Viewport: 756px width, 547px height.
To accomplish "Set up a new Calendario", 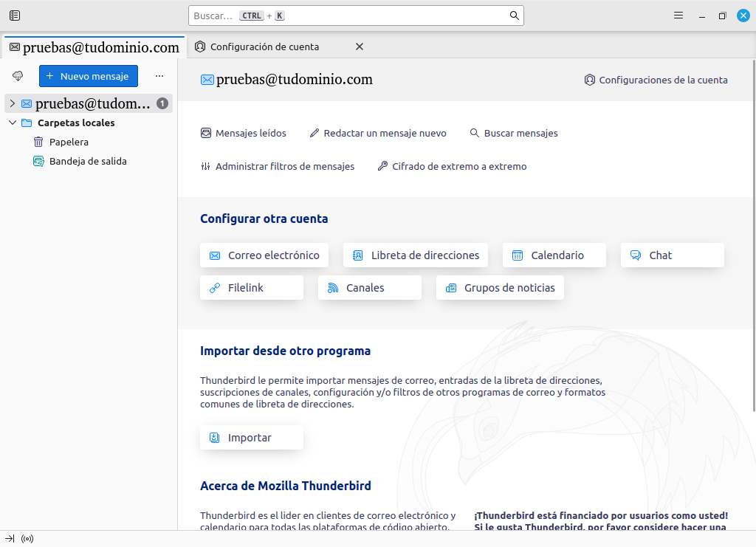I will click(554, 255).
